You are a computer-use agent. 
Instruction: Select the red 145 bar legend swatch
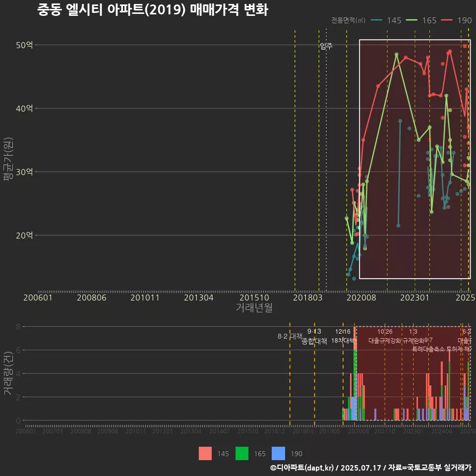[x=205, y=454]
